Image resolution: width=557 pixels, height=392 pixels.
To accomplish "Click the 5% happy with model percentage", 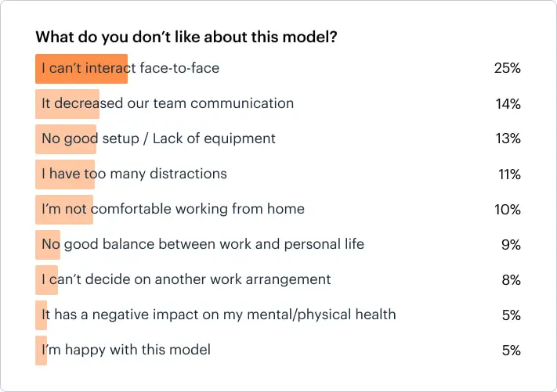I will (x=511, y=350).
